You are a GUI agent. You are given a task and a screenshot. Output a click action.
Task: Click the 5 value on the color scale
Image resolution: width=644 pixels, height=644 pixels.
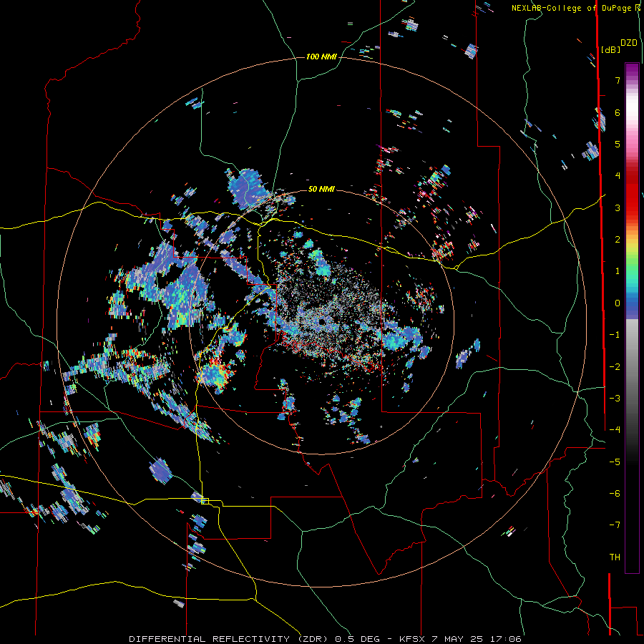point(618,144)
